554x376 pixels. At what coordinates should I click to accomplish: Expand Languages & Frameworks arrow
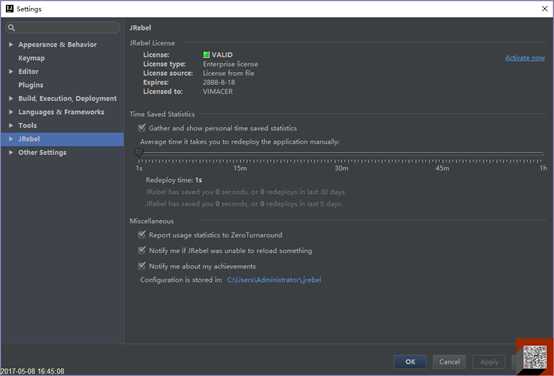click(x=11, y=112)
